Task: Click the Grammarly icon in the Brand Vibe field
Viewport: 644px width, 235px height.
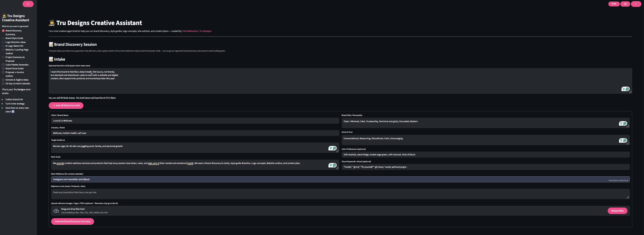Action: (x=625, y=123)
